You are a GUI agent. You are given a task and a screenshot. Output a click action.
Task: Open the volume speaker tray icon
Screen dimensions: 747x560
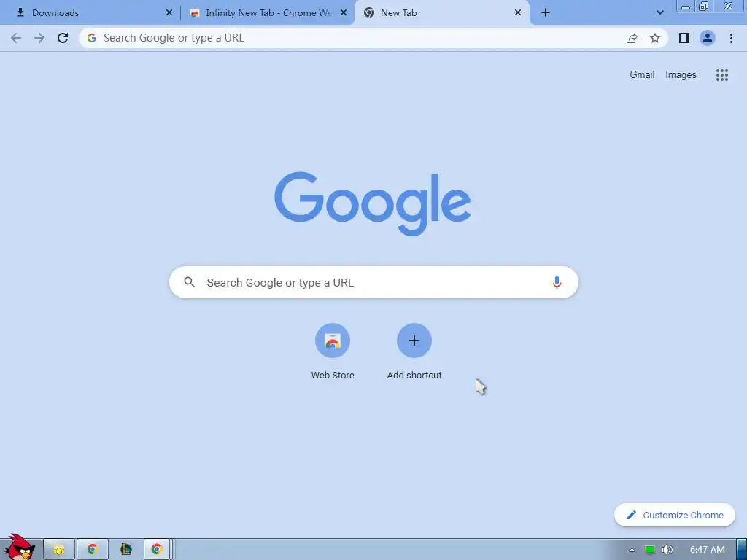(667, 550)
